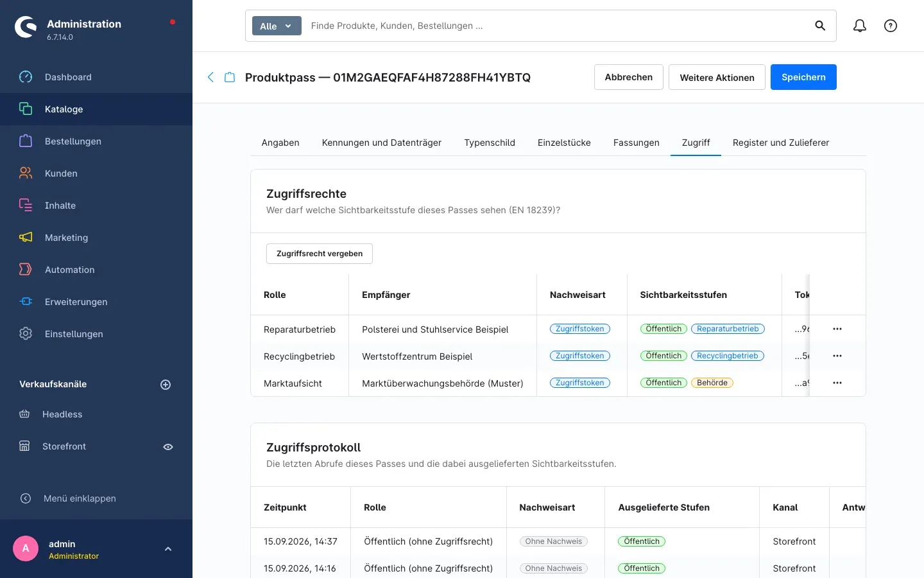This screenshot has height=578, width=924.
Task: Open the Inhalte sidebar icon
Action: click(26, 206)
